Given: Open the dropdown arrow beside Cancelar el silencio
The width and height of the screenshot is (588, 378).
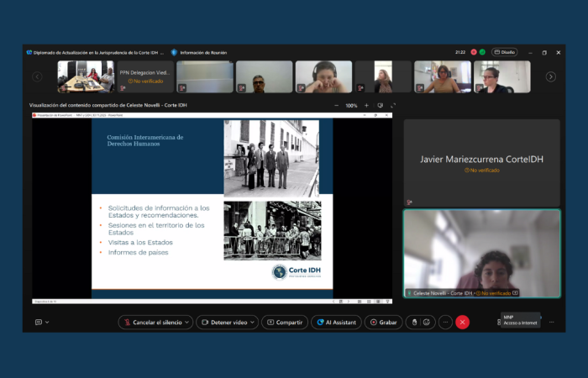Looking at the screenshot, I should pyautogui.click(x=187, y=322).
